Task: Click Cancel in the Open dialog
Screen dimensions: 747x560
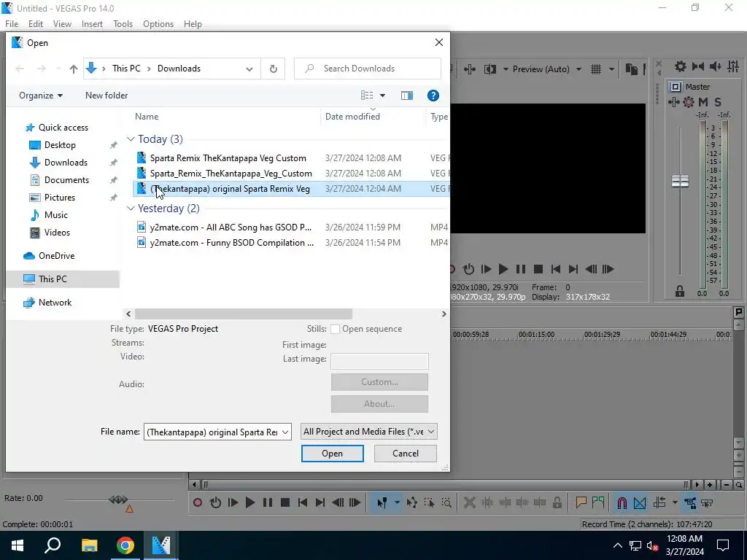Action: 406,454
